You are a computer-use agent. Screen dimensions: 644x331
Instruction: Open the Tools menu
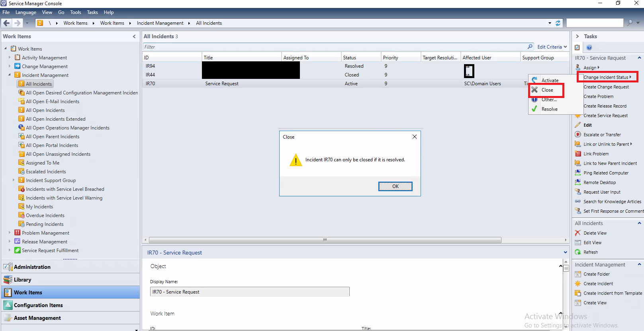click(76, 12)
